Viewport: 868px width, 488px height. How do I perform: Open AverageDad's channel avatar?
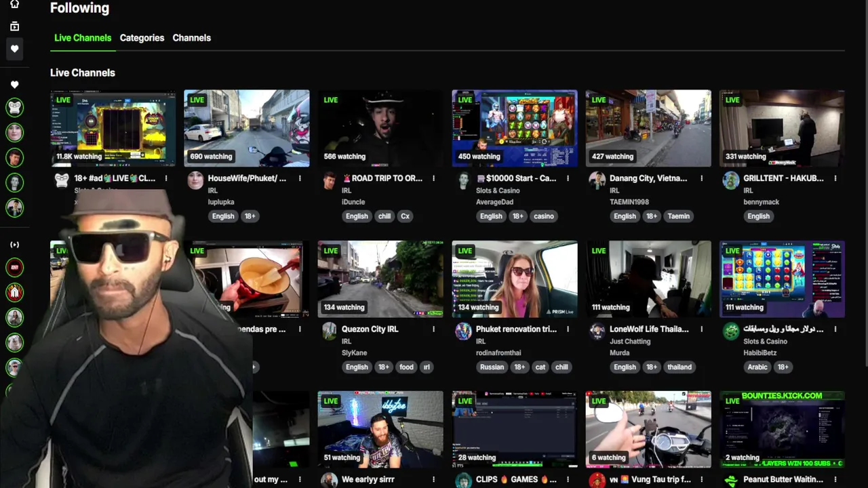pyautogui.click(x=463, y=180)
